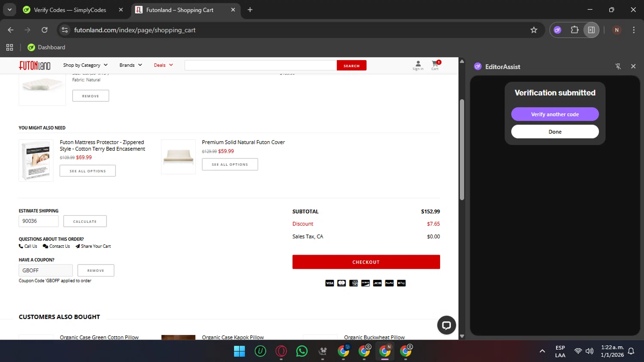Click the address bar URL
Viewport: 644px width, 362px height.
point(135,30)
